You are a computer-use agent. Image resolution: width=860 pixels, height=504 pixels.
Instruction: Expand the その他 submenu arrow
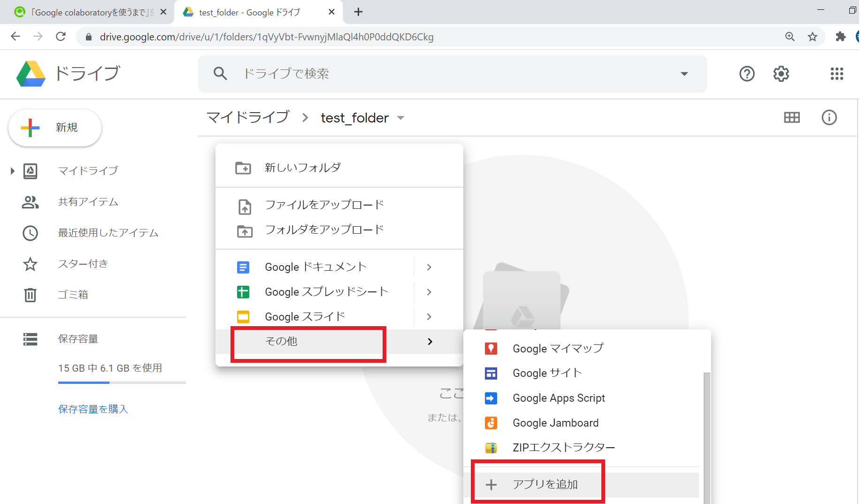pos(430,342)
